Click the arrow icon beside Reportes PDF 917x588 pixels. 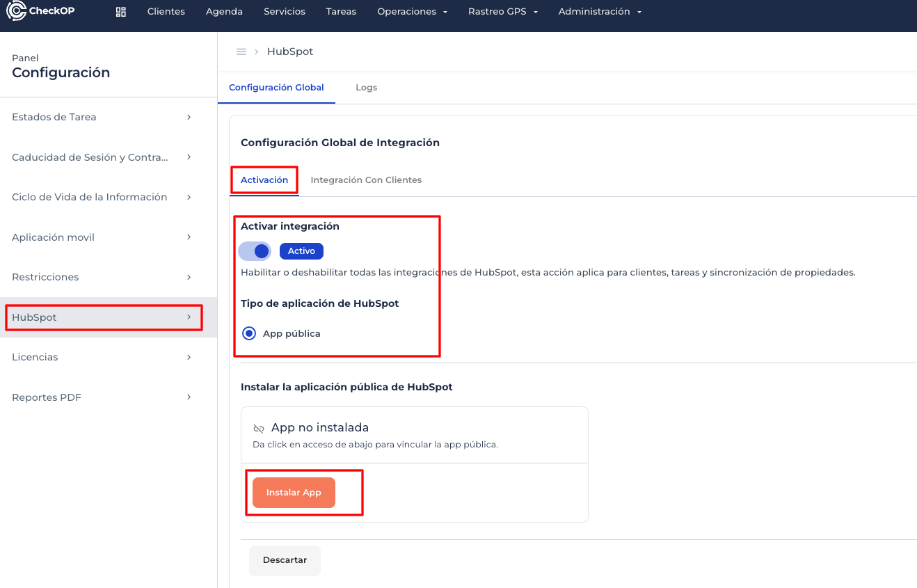pos(189,397)
